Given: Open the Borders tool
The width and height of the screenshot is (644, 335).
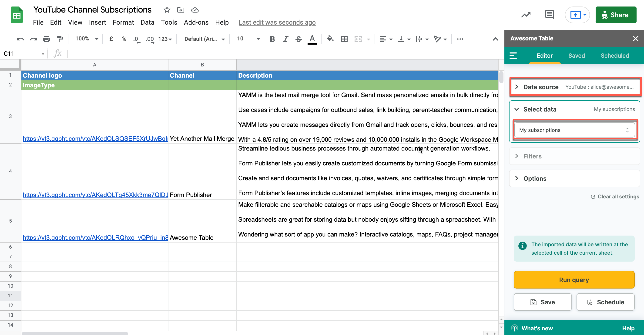Looking at the screenshot, I should (344, 39).
